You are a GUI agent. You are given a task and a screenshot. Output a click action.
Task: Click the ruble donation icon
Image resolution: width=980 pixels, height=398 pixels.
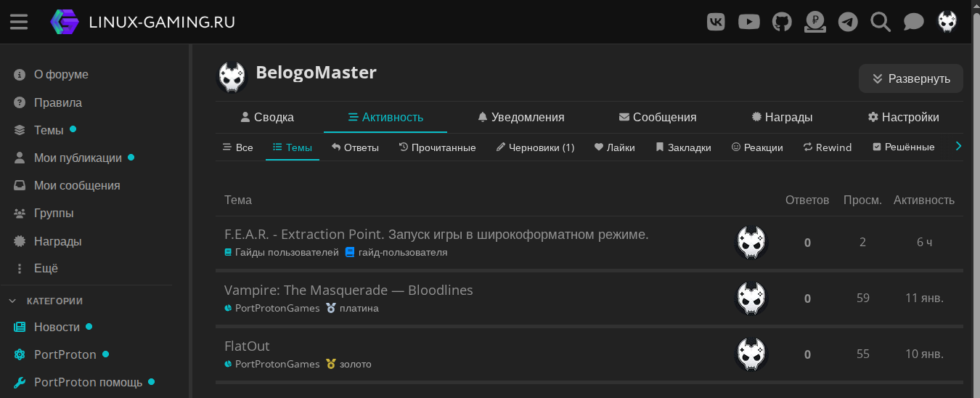(815, 22)
